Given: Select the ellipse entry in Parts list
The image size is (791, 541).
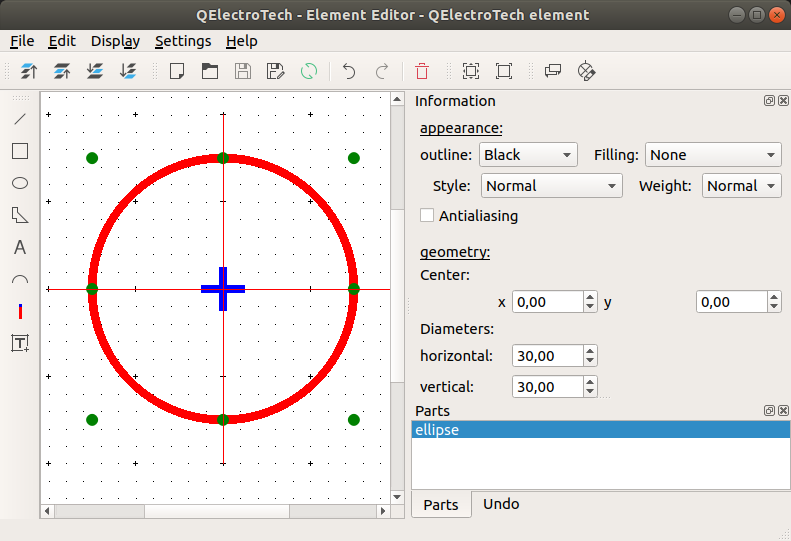Looking at the screenshot, I should coord(600,429).
